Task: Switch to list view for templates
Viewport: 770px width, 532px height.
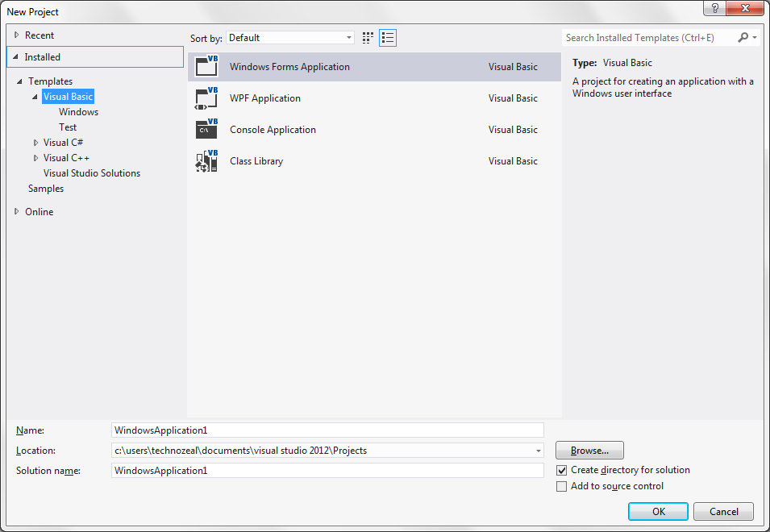Action: tap(387, 37)
